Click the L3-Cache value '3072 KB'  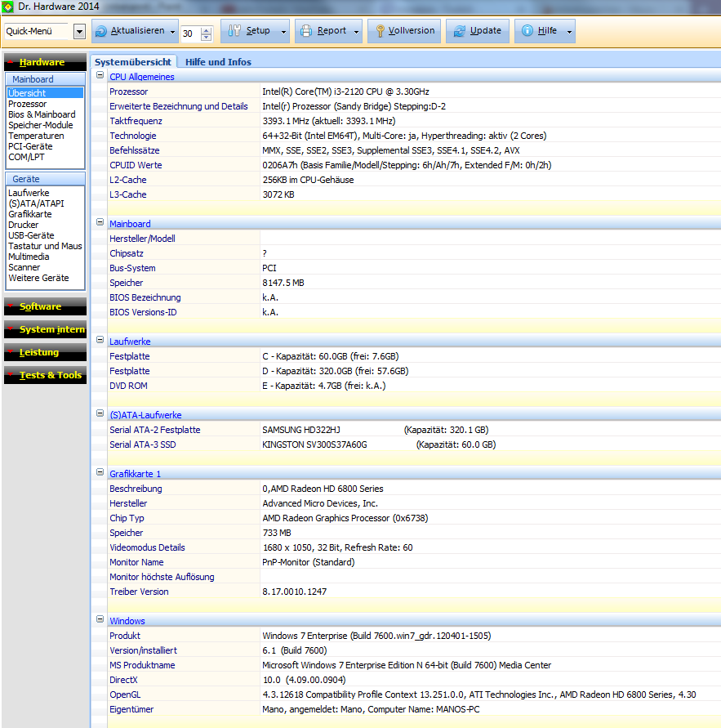click(x=278, y=194)
